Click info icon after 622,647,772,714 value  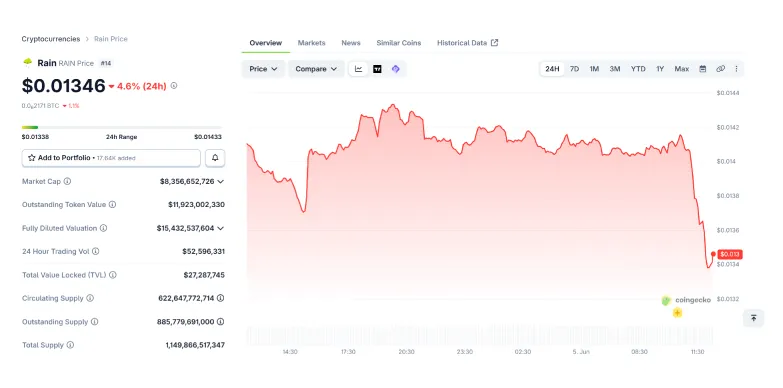coord(220,298)
